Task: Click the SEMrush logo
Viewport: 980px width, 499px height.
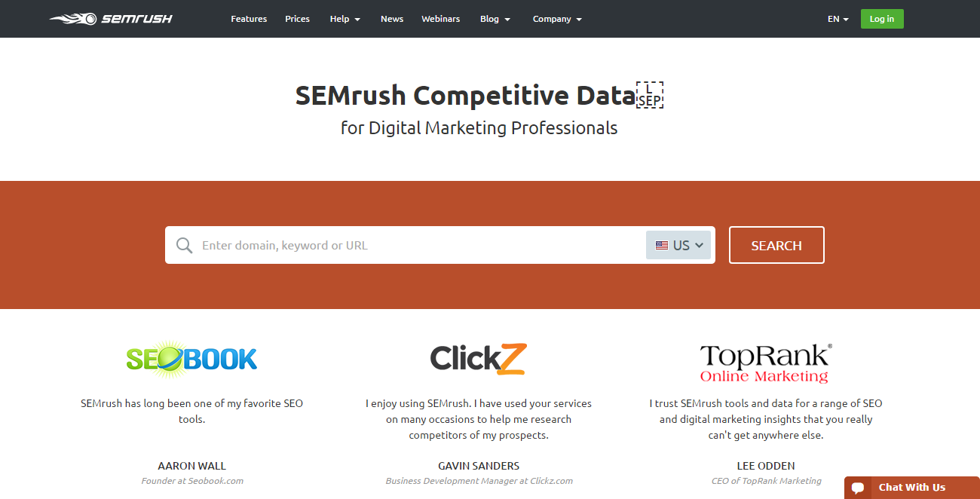Action: (x=111, y=18)
